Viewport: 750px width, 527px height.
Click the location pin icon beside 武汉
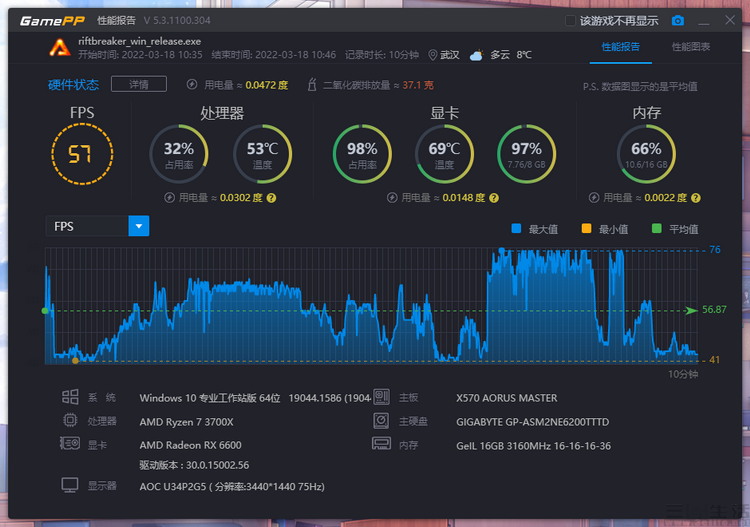tap(432, 55)
